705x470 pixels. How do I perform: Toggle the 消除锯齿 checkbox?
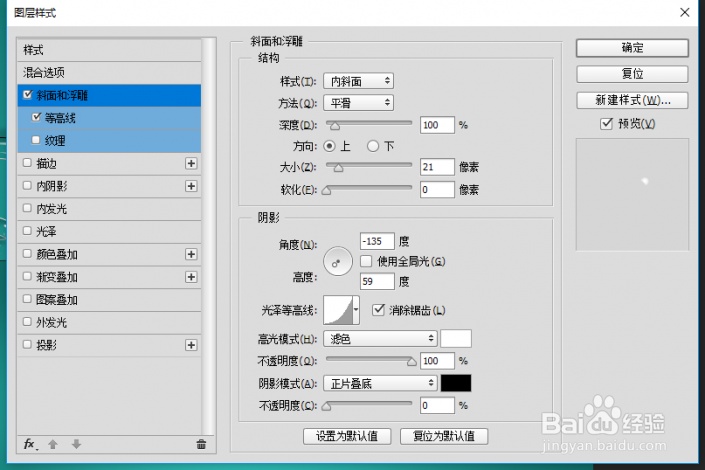pos(378,309)
